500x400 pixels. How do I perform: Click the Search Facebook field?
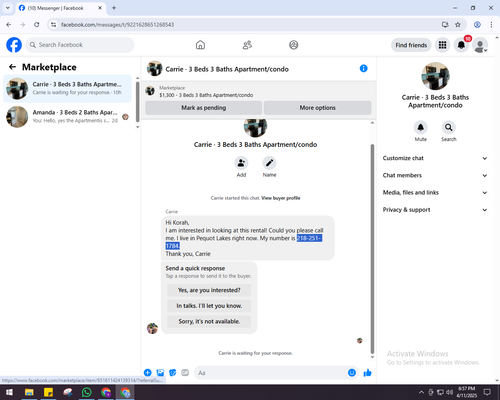tap(80, 45)
